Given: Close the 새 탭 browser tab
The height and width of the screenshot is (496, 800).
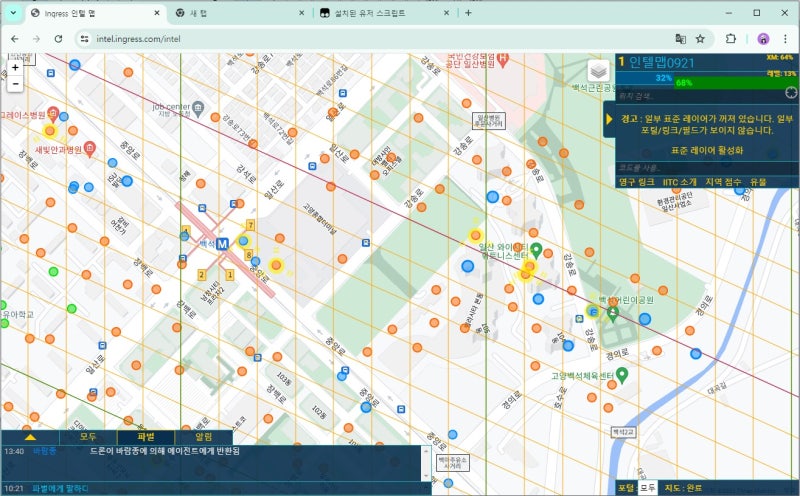Looking at the screenshot, I should [x=301, y=13].
